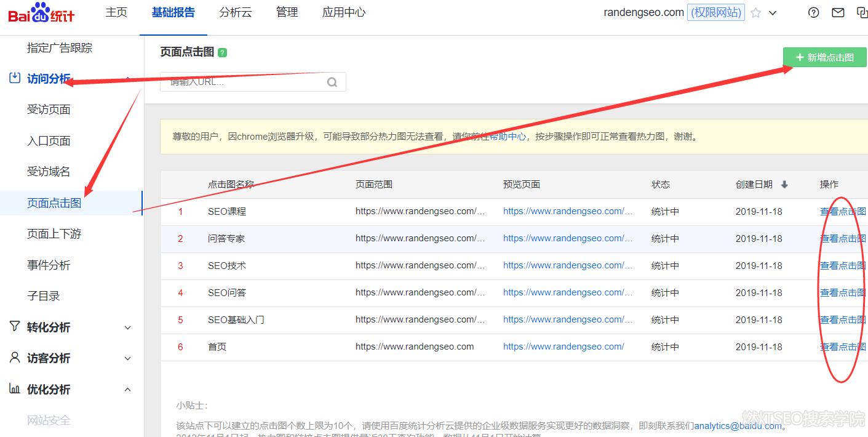The width and height of the screenshot is (868, 437).
Task: Open the 管理 tab
Action: tap(287, 12)
